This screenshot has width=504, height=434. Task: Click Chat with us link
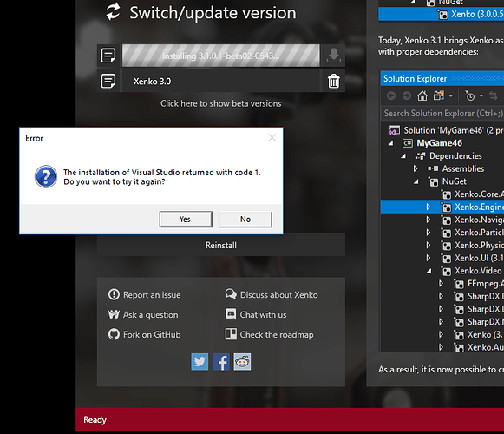point(263,314)
